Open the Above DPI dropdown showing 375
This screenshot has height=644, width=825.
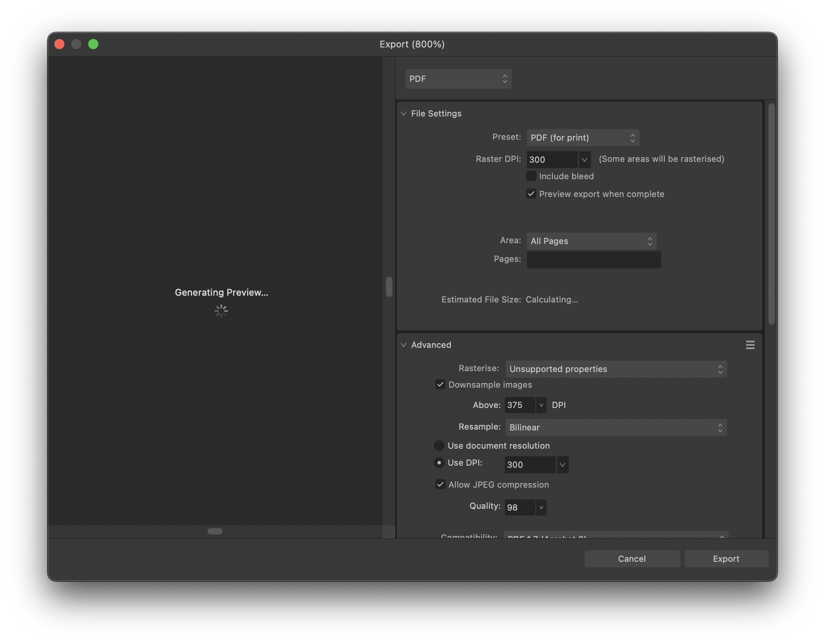tap(541, 405)
